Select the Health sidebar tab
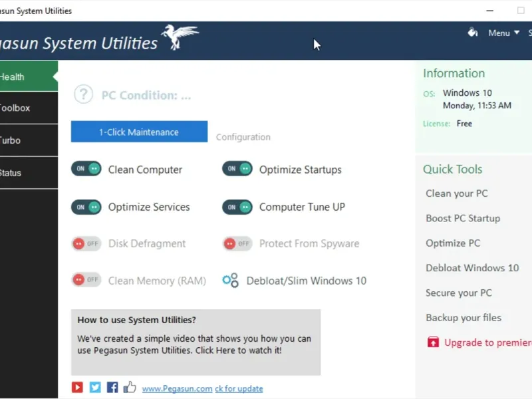This screenshot has width=532, height=399. click(29, 76)
